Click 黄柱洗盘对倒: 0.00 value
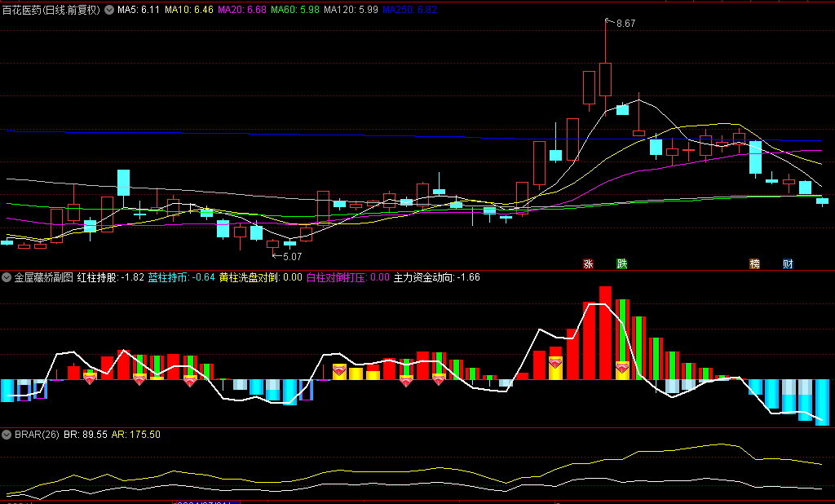Screen dimensions: 835x504 [261, 277]
